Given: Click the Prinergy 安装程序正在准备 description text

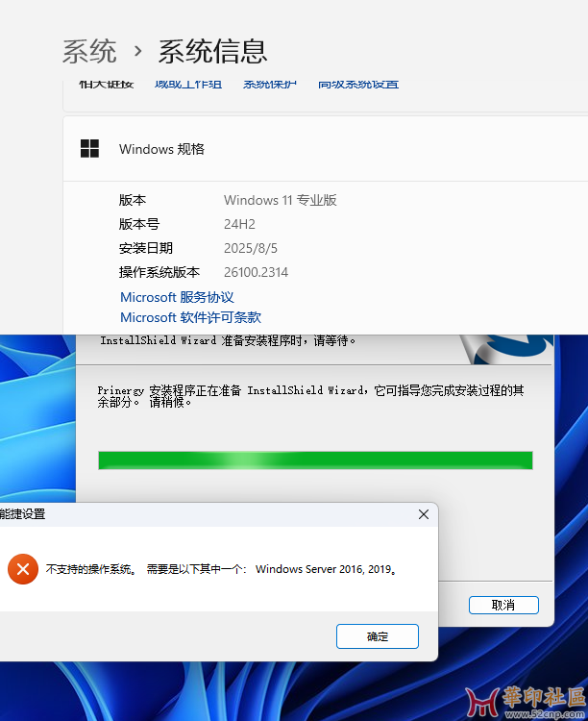Looking at the screenshot, I should (310, 396).
